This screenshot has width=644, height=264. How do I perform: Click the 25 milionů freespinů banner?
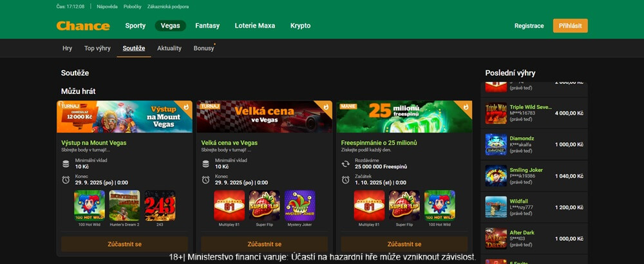pos(404,117)
